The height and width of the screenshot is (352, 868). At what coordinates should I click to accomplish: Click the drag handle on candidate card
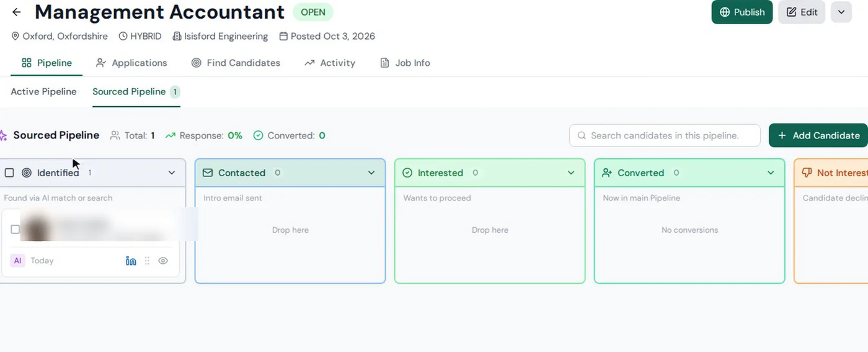coord(147,261)
